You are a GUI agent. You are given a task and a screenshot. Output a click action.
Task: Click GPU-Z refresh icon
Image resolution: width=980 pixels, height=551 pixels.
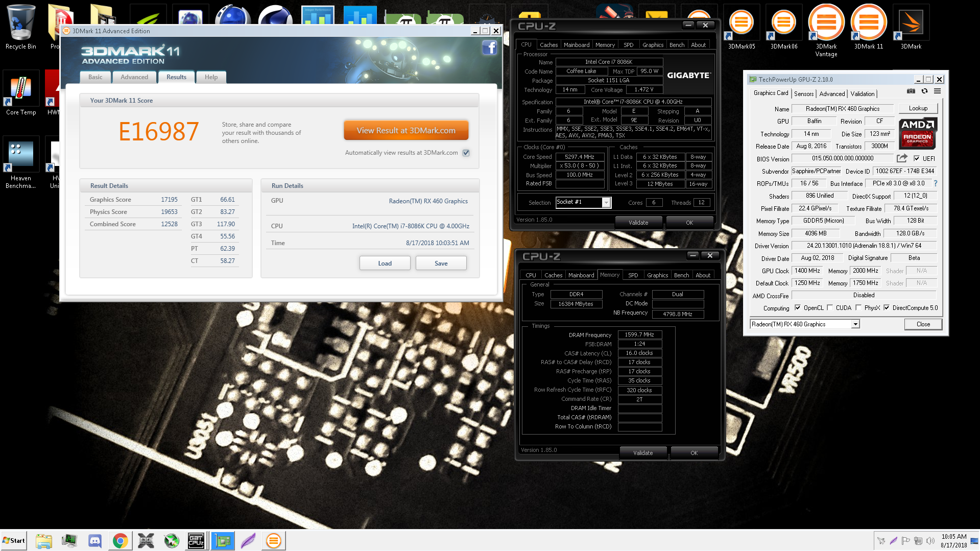tap(924, 91)
